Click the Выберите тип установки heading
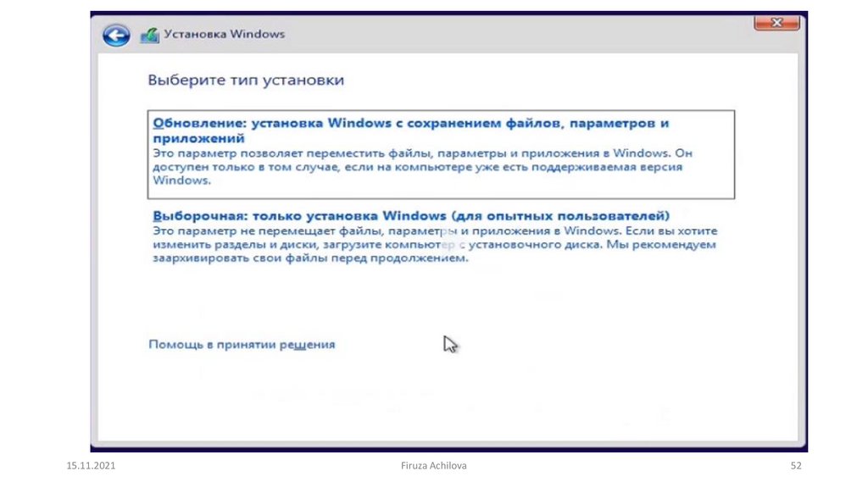Image resolution: width=868 pixels, height=488 pixels. click(246, 80)
